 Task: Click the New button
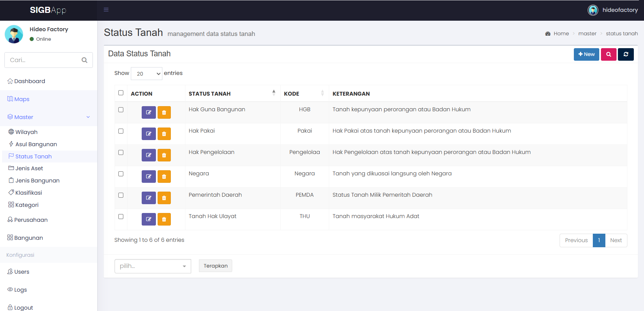coord(586,54)
